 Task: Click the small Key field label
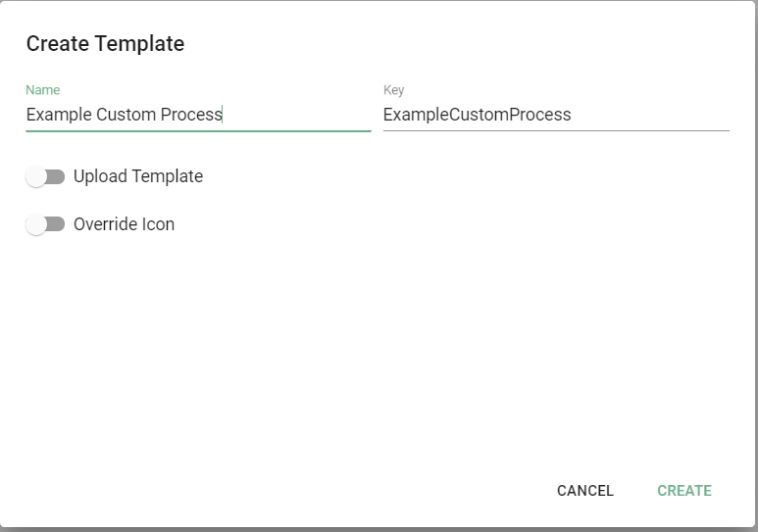393,90
